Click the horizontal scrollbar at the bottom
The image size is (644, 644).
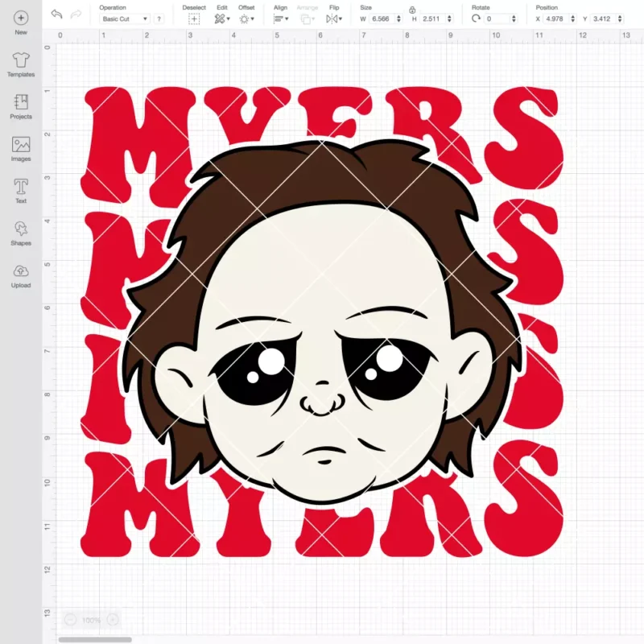95,639
